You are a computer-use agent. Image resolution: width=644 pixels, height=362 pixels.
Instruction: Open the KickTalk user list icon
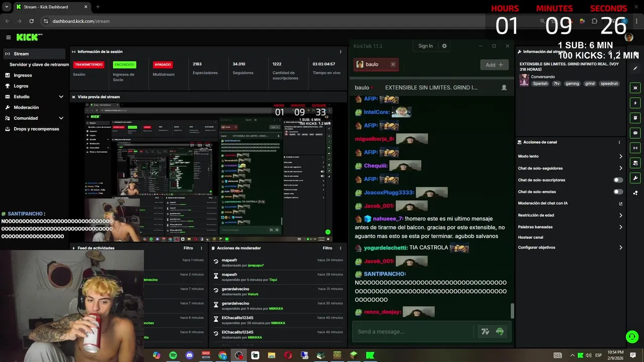click(x=504, y=87)
